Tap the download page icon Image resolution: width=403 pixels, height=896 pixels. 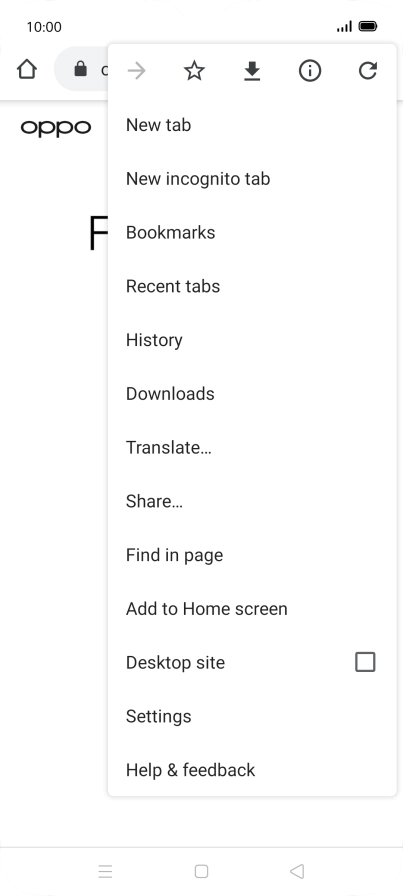pos(252,71)
